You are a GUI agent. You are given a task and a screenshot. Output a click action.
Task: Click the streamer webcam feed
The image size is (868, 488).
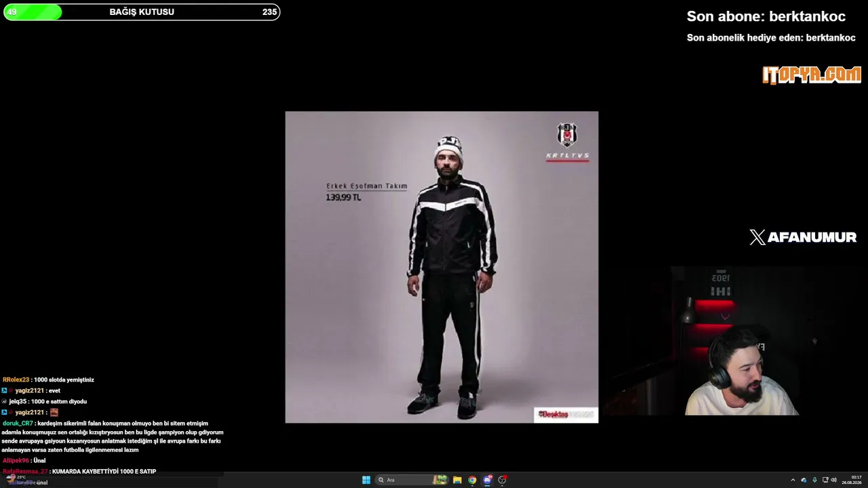734,341
